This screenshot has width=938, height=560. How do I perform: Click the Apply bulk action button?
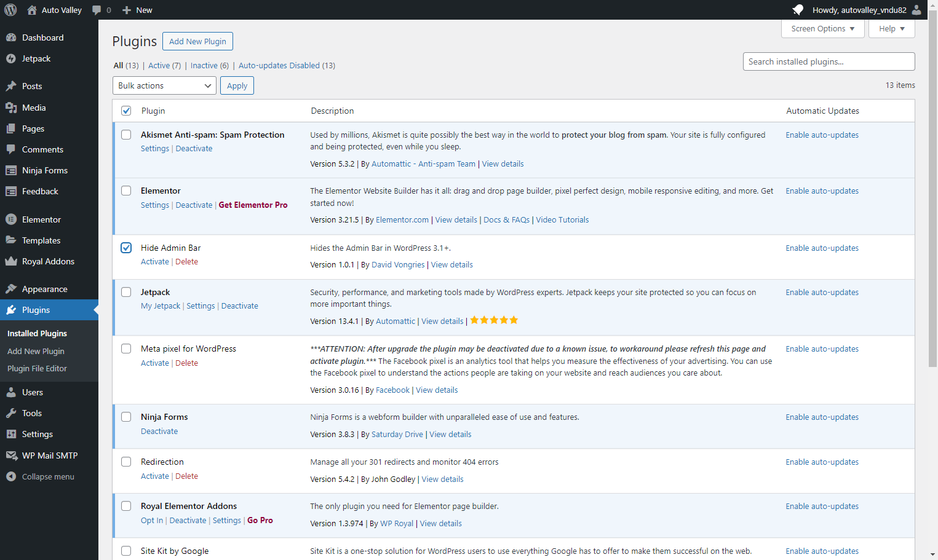(x=237, y=85)
